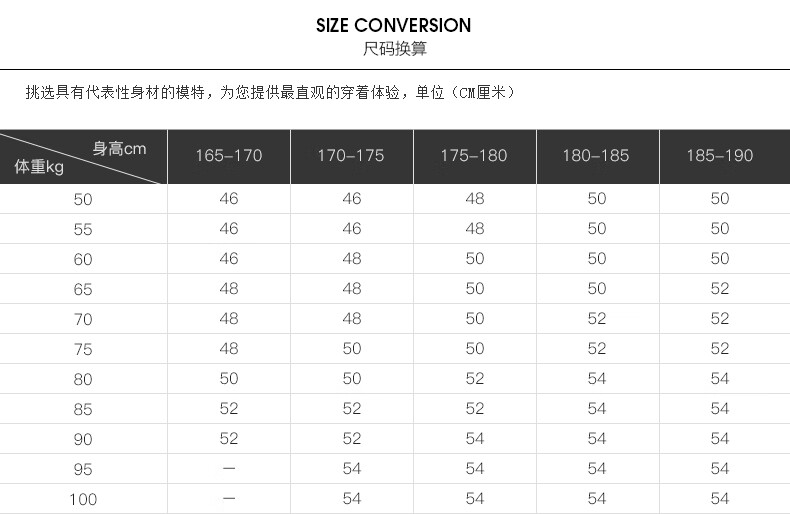Click size 52 for 70kg, 180-185
The width and height of the screenshot is (790, 514).
tap(597, 318)
